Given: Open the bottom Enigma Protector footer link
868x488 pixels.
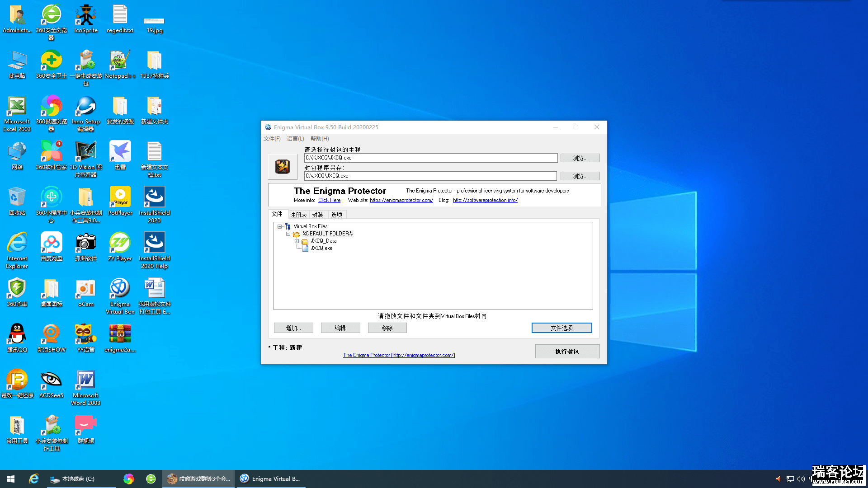Looking at the screenshot, I should tap(399, 355).
